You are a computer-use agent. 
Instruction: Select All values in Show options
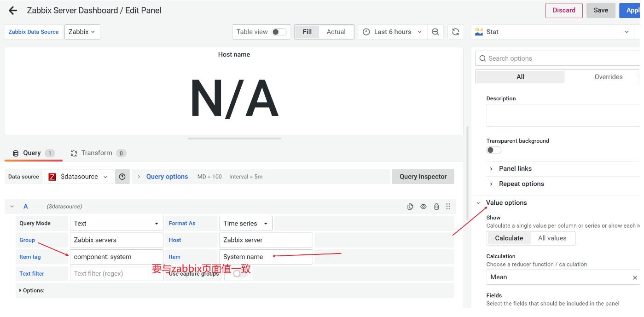click(552, 238)
